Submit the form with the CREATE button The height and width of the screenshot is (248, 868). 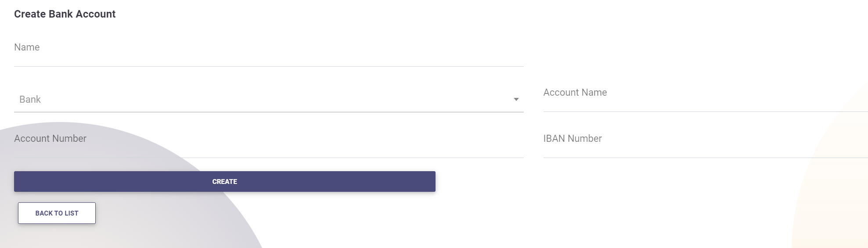(224, 182)
